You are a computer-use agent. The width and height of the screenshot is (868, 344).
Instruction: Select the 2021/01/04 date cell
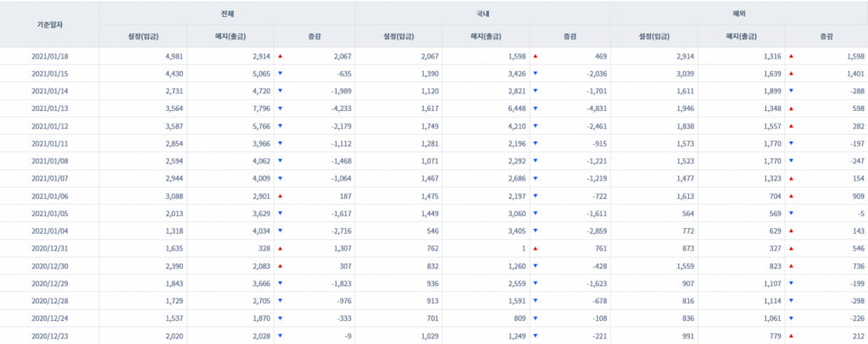click(49, 231)
